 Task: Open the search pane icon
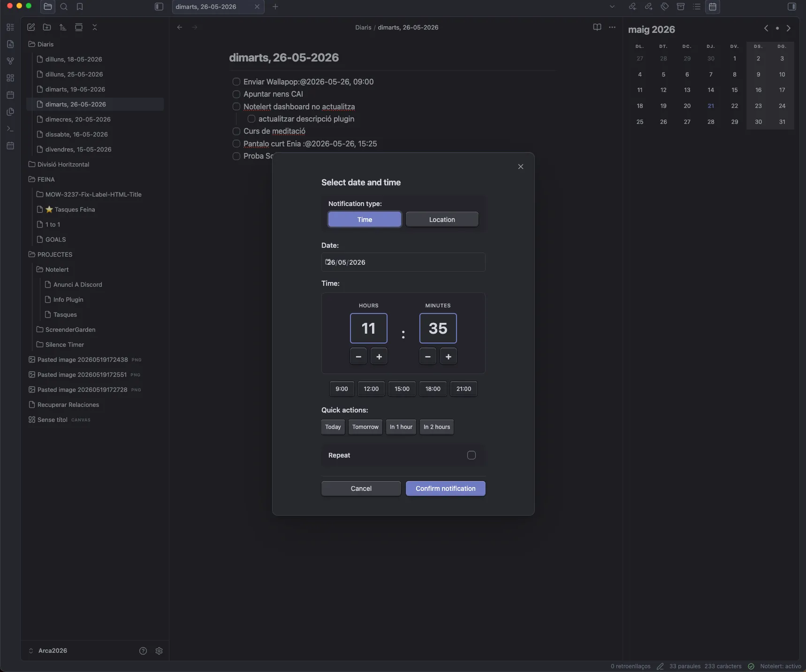pyautogui.click(x=64, y=7)
